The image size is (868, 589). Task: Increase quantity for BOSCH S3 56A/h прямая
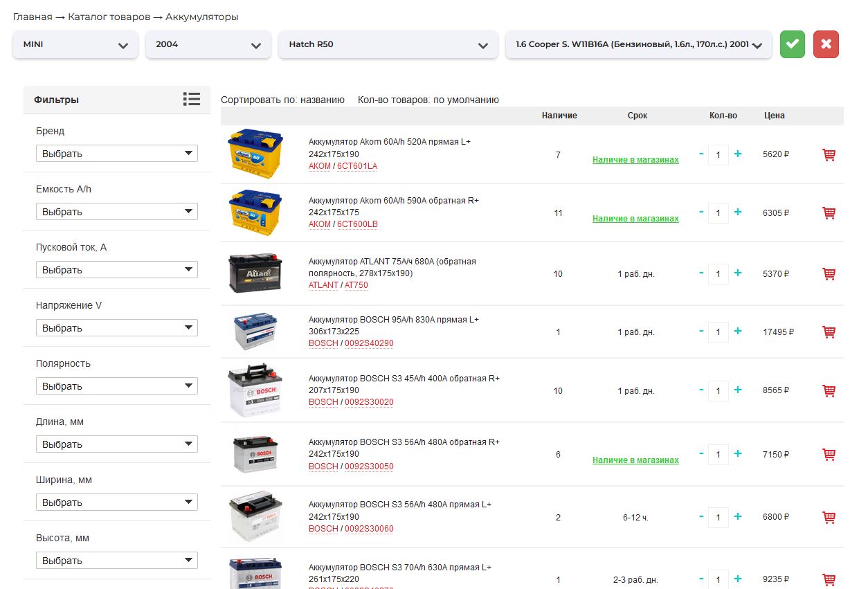pos(738,517)
